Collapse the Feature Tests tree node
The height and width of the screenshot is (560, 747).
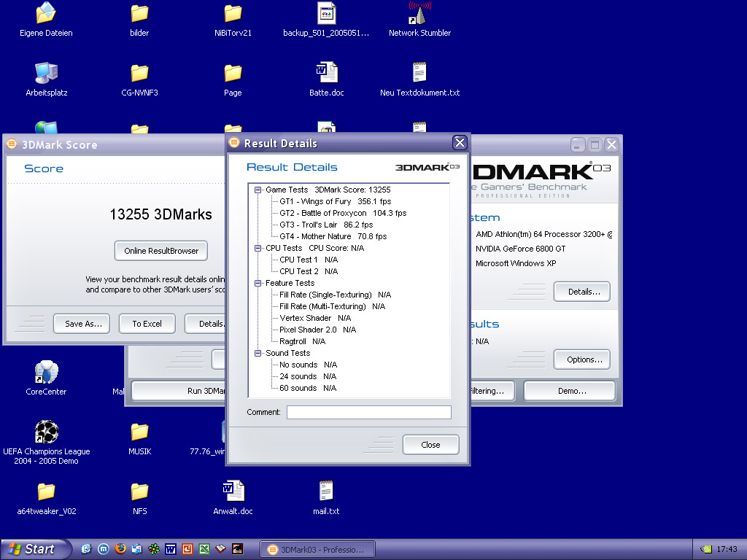tap(258, 283)
